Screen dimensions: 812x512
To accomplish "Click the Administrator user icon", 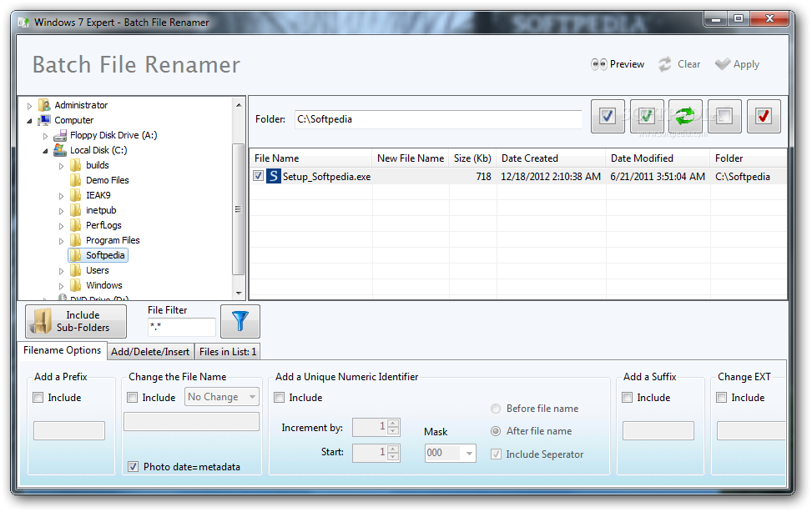I will pyautogui.click(x=44, y=105).
